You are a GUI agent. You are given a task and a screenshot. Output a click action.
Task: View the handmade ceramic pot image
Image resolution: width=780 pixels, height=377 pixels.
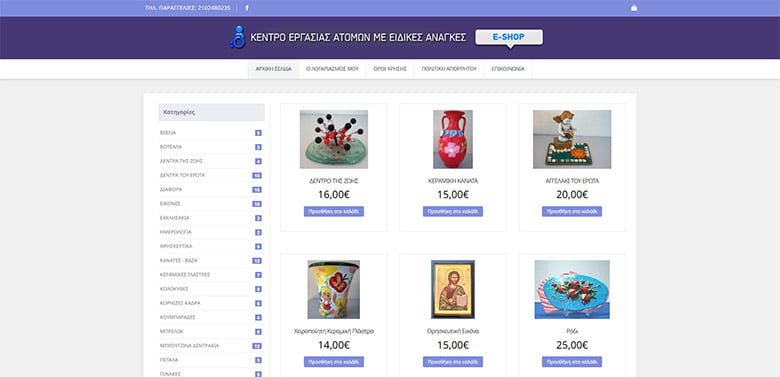click(334, 289)
